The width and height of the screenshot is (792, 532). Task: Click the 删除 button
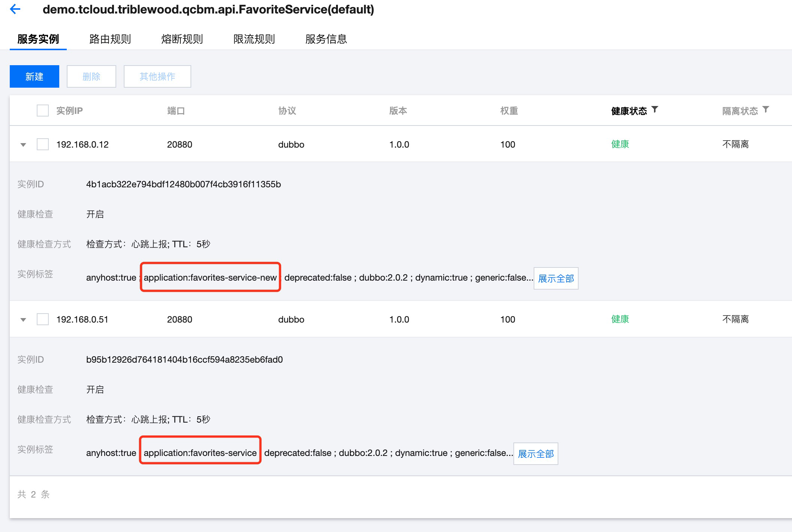91,76
